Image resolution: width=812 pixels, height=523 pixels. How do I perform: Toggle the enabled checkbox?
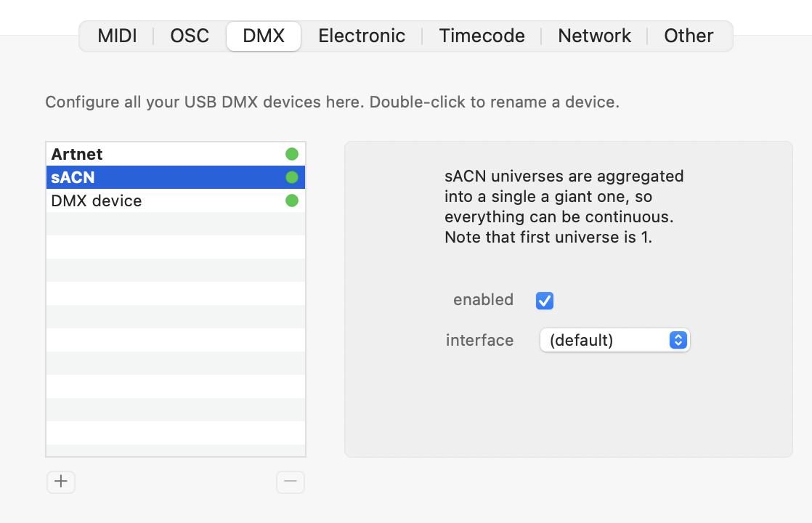pyautogui.click(x=545, y=300)
